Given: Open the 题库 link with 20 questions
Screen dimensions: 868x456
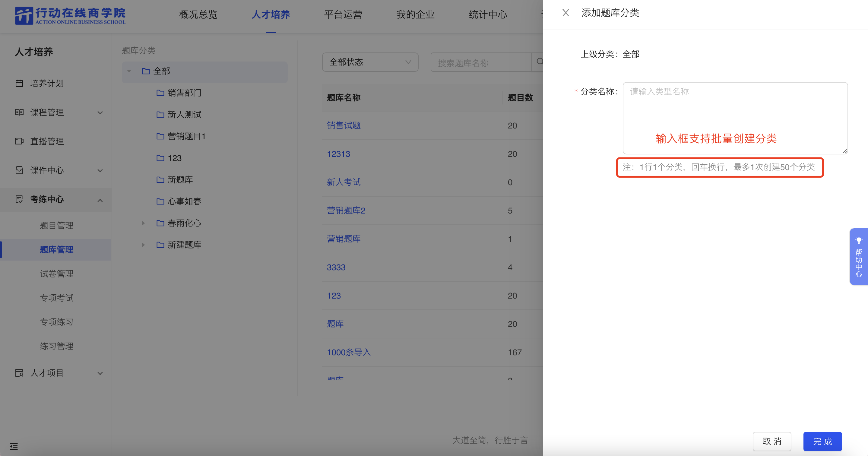Looking at the screenshot, I should pyautogui.click(x=335, y=324).
